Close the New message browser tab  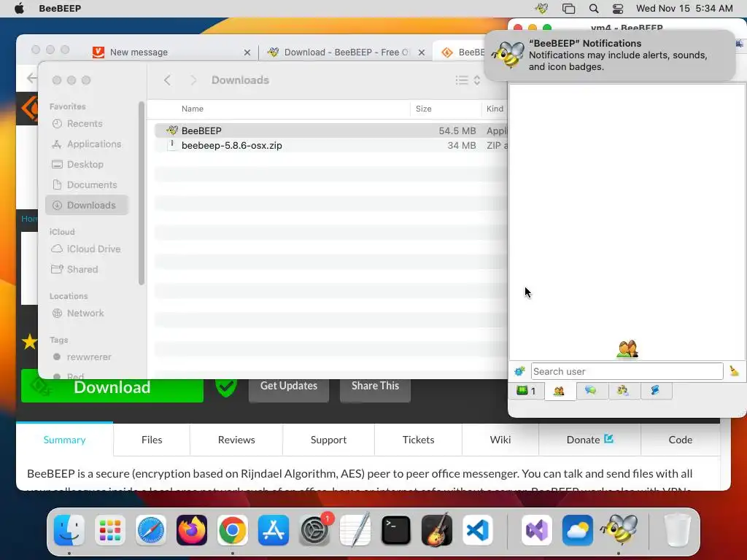pyautogui.click(x=247, y=52)
